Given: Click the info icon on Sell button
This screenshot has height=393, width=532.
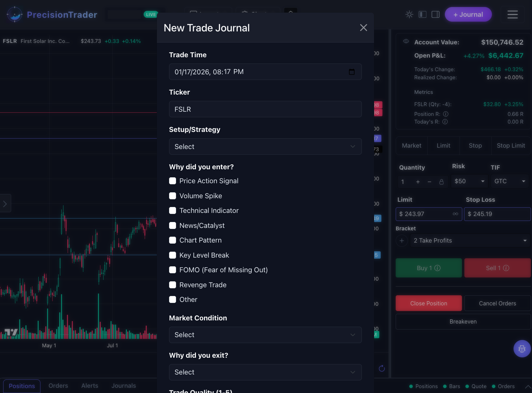Looking at the screenshot, I should [x=506, y=268].
